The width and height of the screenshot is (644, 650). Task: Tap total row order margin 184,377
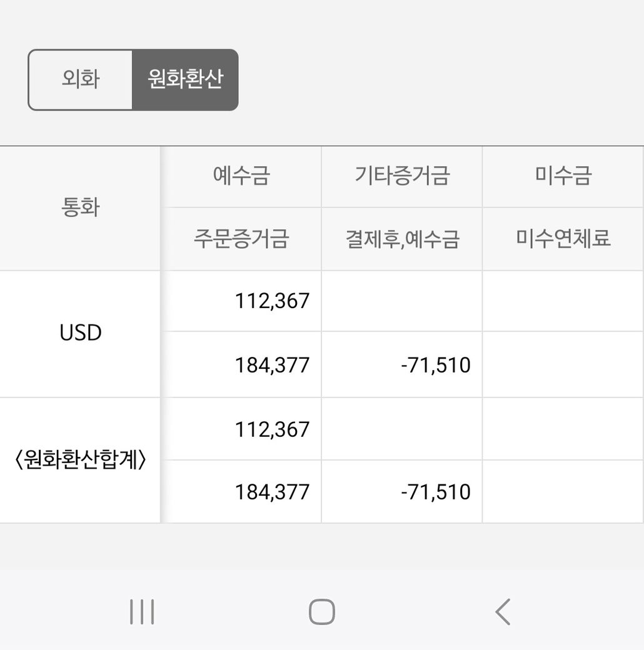[x=272, y=492]
